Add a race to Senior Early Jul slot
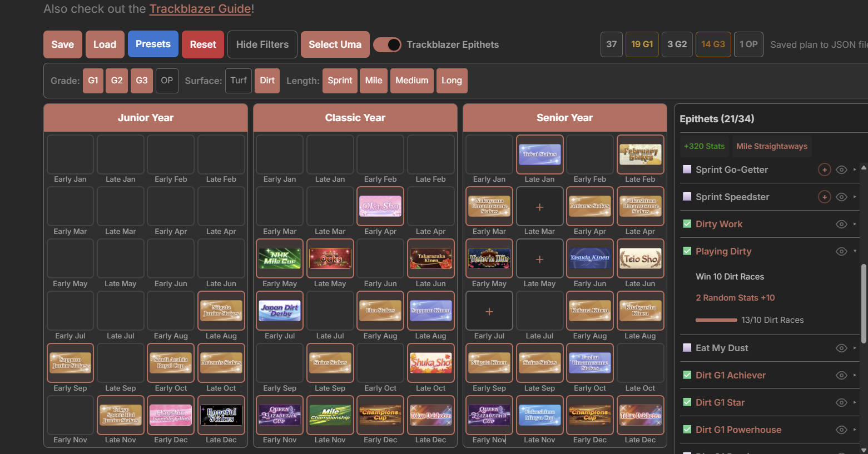 [489, 311]
